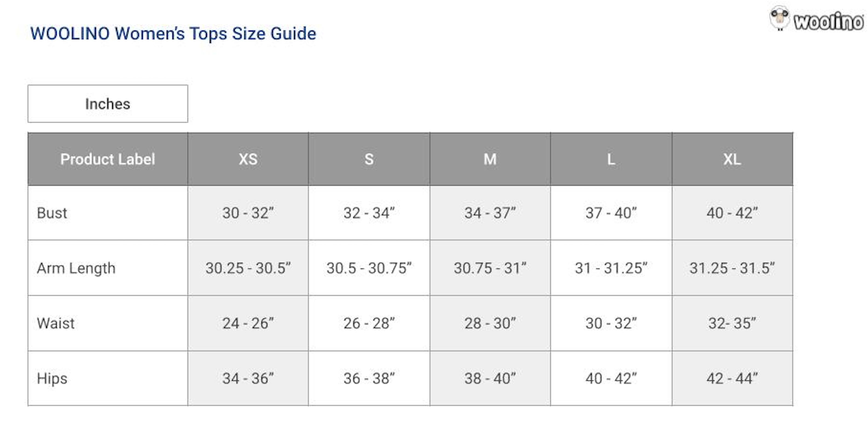Viewport: 868px width, 423px height.
Task: Click the Inches unit button
Action: tap(107, 104)
